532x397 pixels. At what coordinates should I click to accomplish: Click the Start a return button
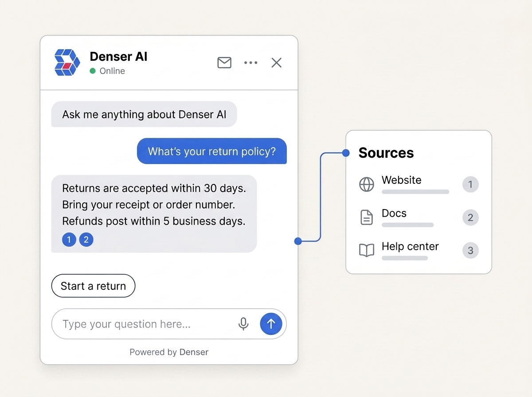pos(93,286)
